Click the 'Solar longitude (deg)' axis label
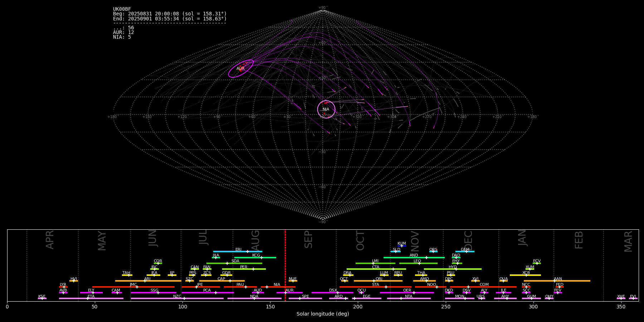This screenshot has height=322, width=644. click(x=323, y=314)
